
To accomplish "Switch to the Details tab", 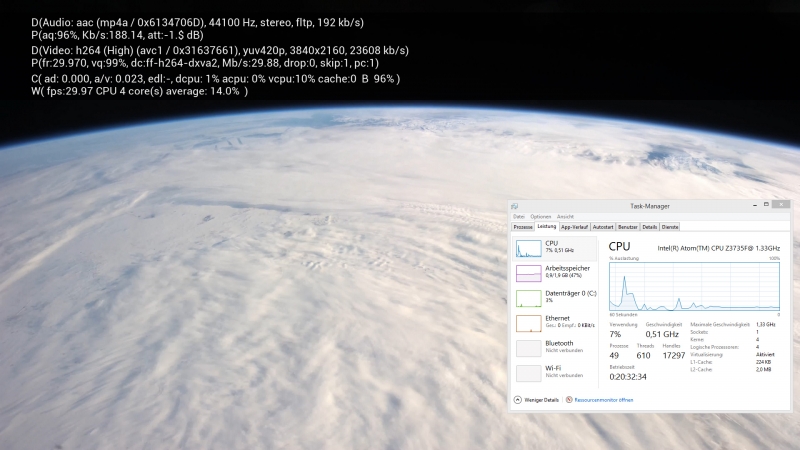I will click(649, 227).
